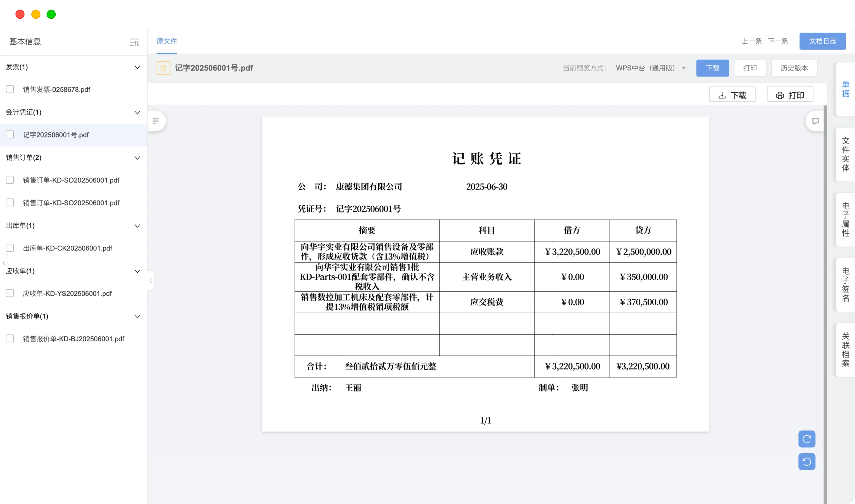Click the 打印 button in file header

tap(750, 68)
